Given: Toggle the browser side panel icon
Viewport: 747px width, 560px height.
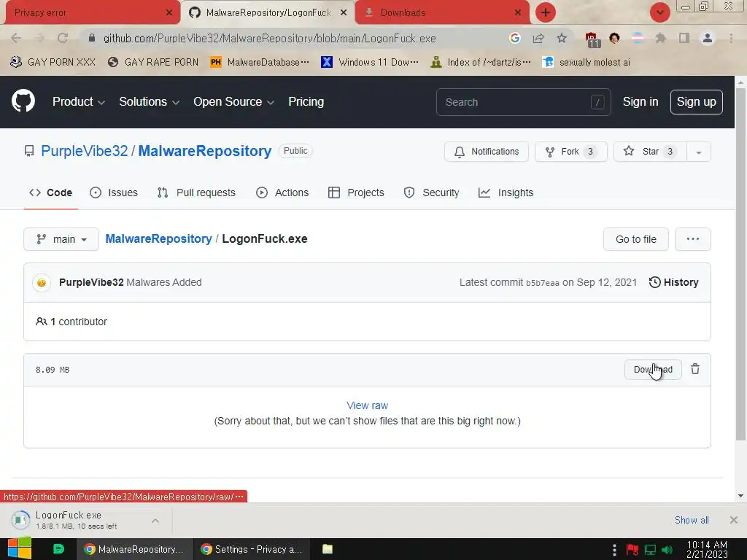Looking at the screenshot, I should [x=684, y=38].
